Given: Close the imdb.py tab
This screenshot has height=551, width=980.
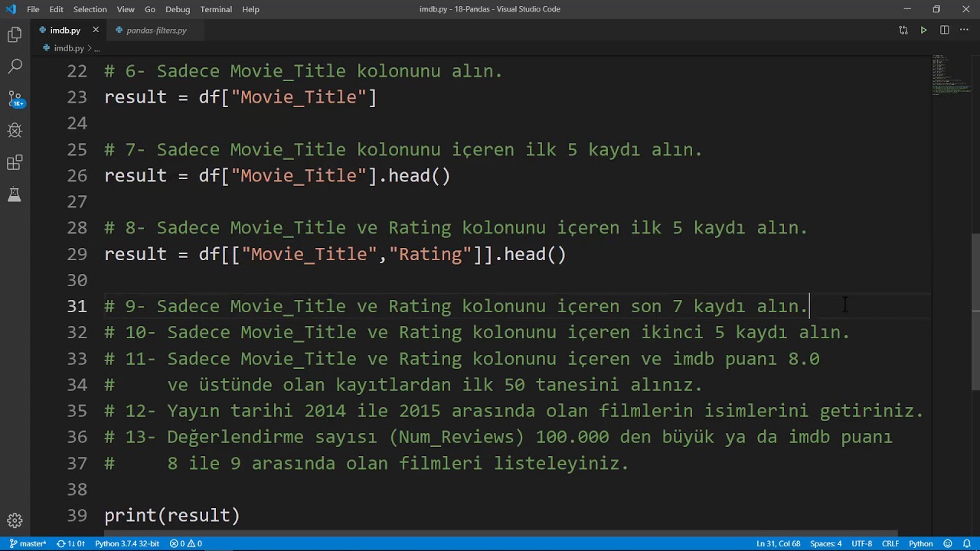Looking at the screenshot, I should click(95, 30).
